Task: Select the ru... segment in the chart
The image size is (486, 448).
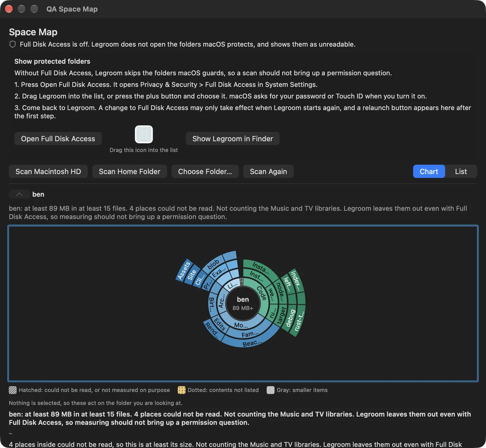Action: [273, 312]
